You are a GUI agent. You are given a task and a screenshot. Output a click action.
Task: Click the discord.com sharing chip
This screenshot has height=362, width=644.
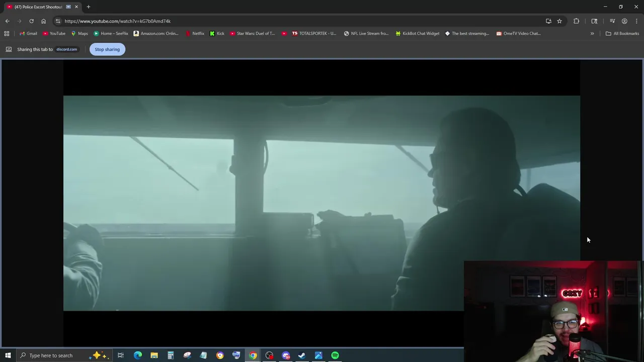click(x=66, y=49)
